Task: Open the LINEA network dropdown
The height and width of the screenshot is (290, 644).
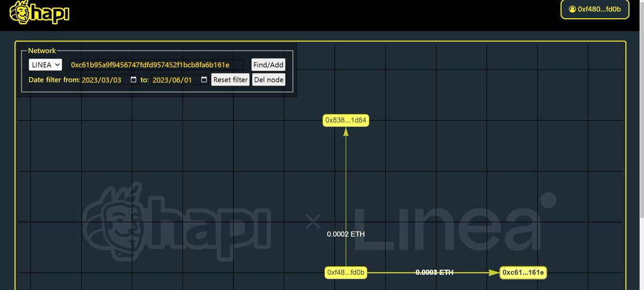Action: point(45,64)
